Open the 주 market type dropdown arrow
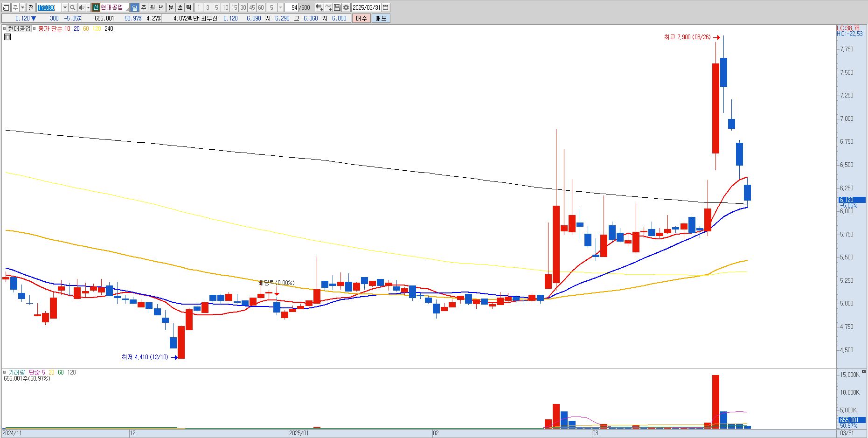The image size is (868, 438). 22,7
